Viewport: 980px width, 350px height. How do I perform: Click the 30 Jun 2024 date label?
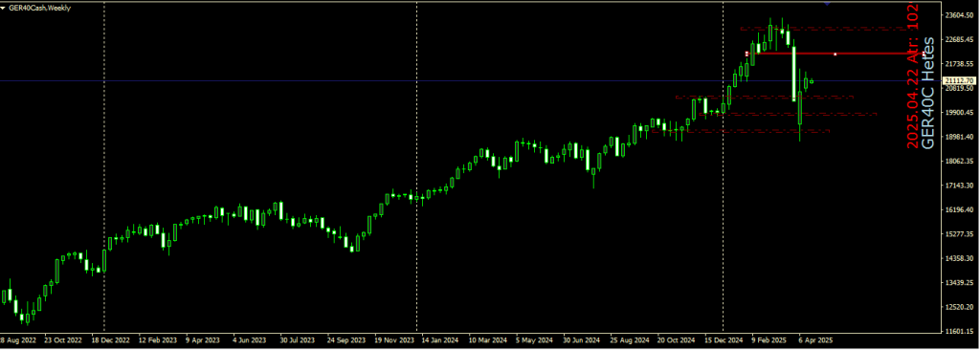pyautogui.click(x=582, y=340)
